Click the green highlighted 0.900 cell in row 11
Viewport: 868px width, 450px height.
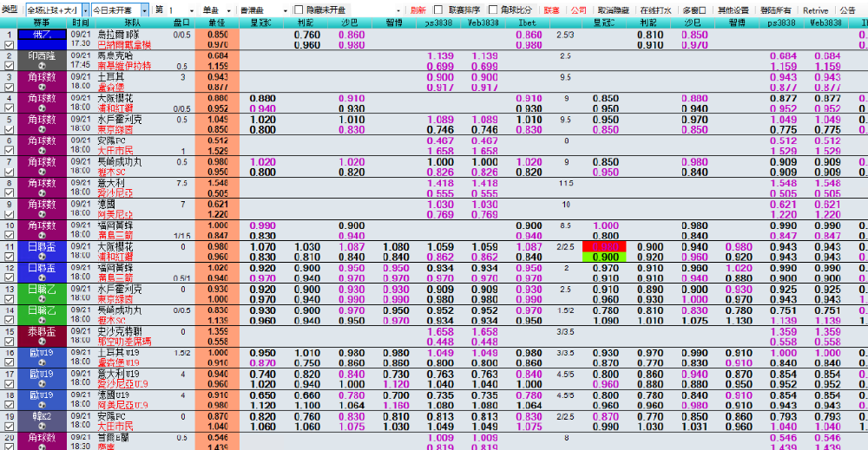tap(604, 257)
